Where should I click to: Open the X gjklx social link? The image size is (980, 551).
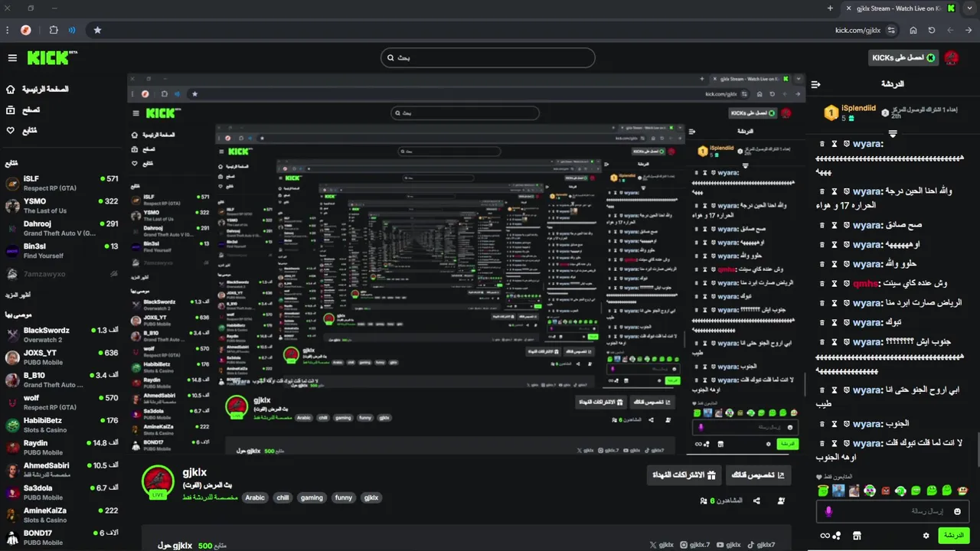661,545
